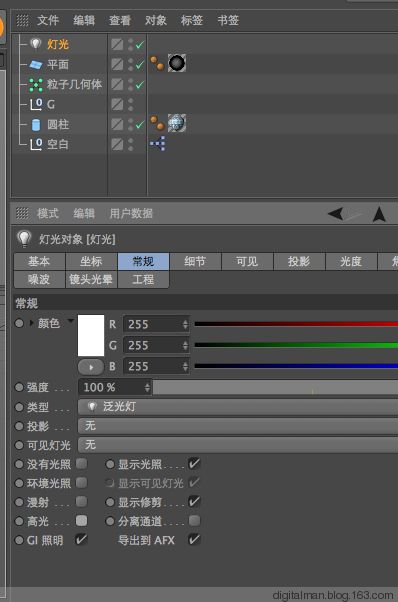Click the G value stepper arrows

click(185, 346)
